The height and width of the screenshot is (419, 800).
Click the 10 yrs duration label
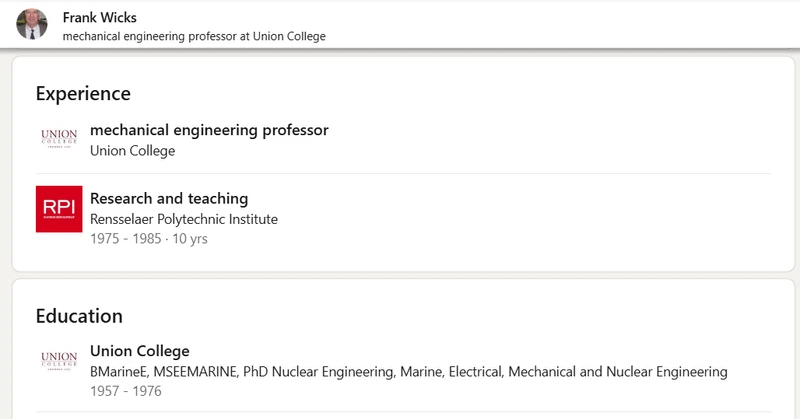(x=190, y=239)
